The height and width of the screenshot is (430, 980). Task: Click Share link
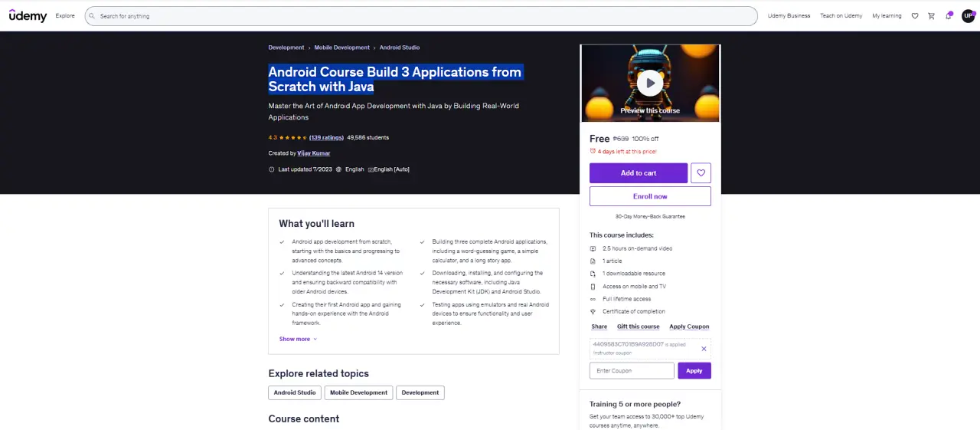click(x=599, y=327)
